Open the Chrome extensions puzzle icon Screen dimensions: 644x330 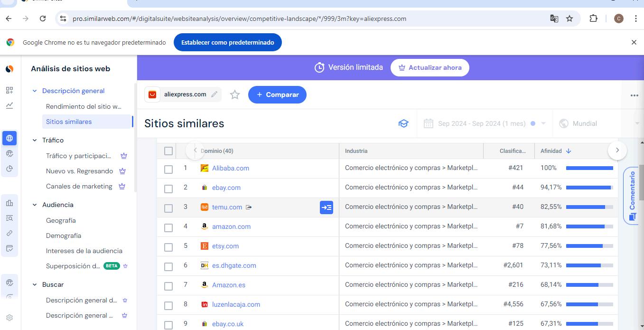tap(593, 19)
